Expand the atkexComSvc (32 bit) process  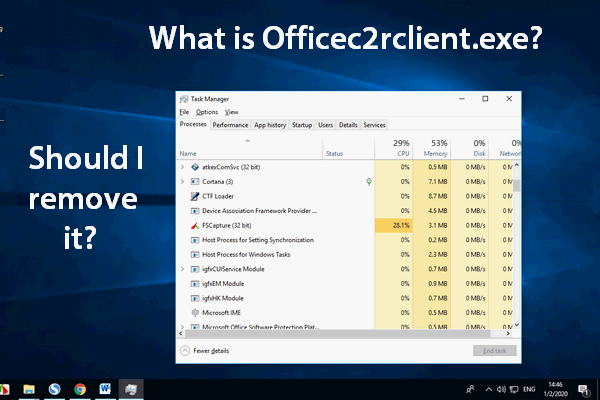pyautogui.click(x=183, y=167)
